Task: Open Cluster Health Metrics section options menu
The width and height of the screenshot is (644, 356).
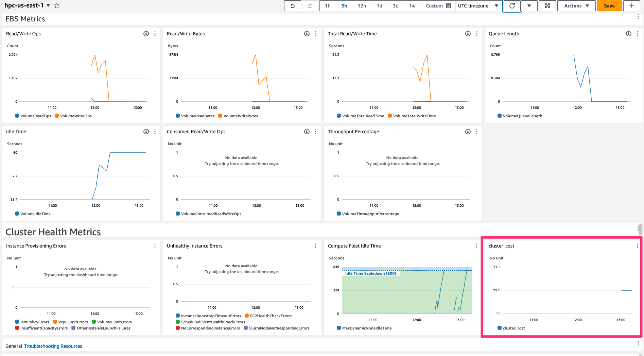Action: pos(638,229)
